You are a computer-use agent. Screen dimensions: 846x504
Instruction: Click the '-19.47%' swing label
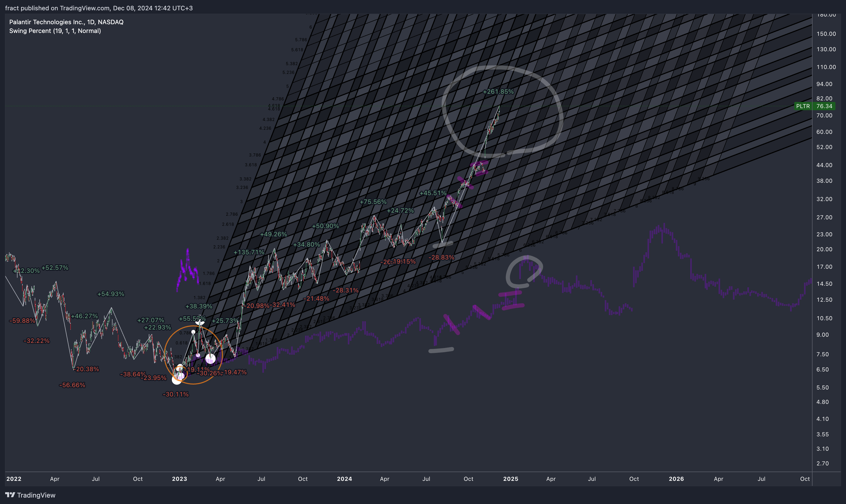234,372
